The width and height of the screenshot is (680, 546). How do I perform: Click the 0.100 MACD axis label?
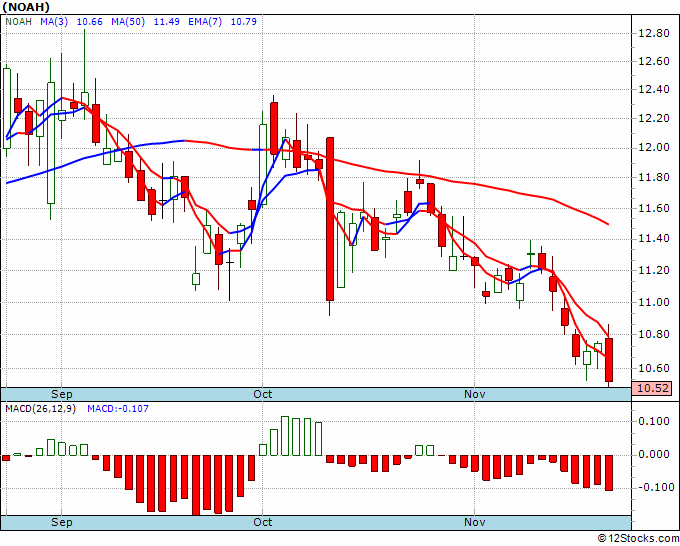coord(654,421)
